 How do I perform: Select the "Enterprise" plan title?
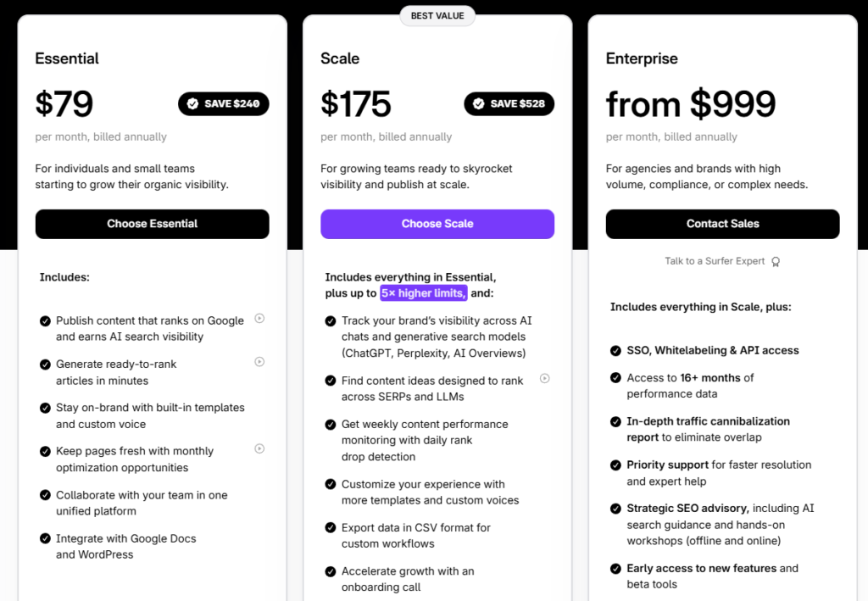coord(642,58)
